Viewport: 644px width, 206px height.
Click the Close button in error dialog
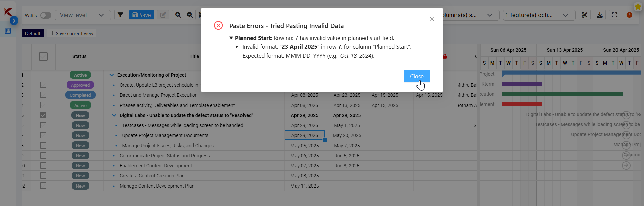[417, 76]
